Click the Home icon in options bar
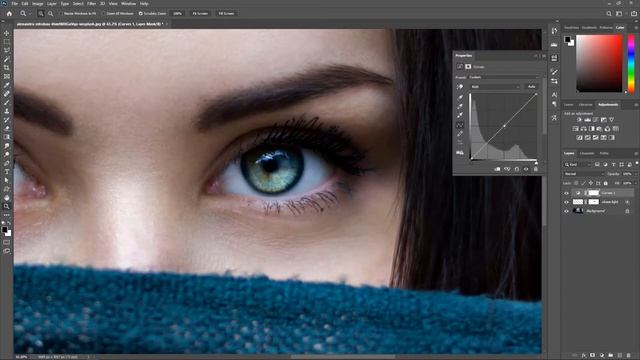 [9, 13]
